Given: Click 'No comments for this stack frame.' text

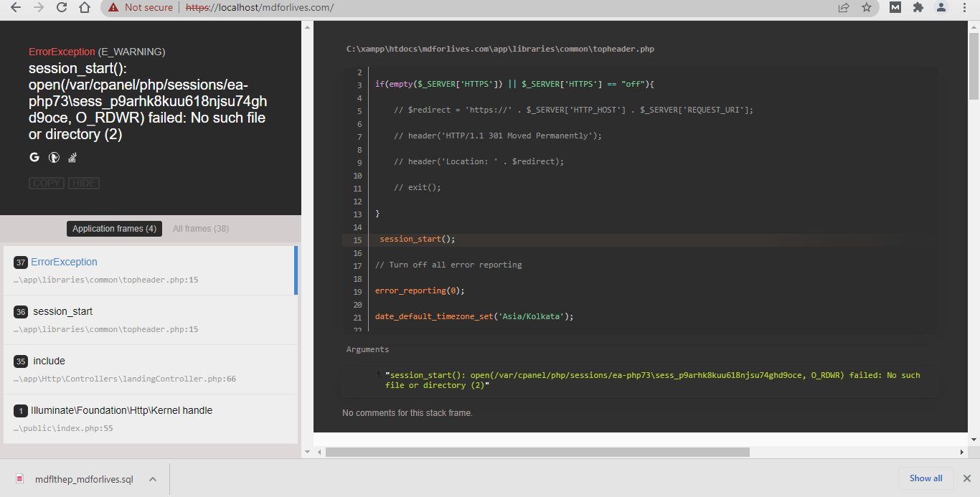Looking at the screenshot, I should (407, 413).
